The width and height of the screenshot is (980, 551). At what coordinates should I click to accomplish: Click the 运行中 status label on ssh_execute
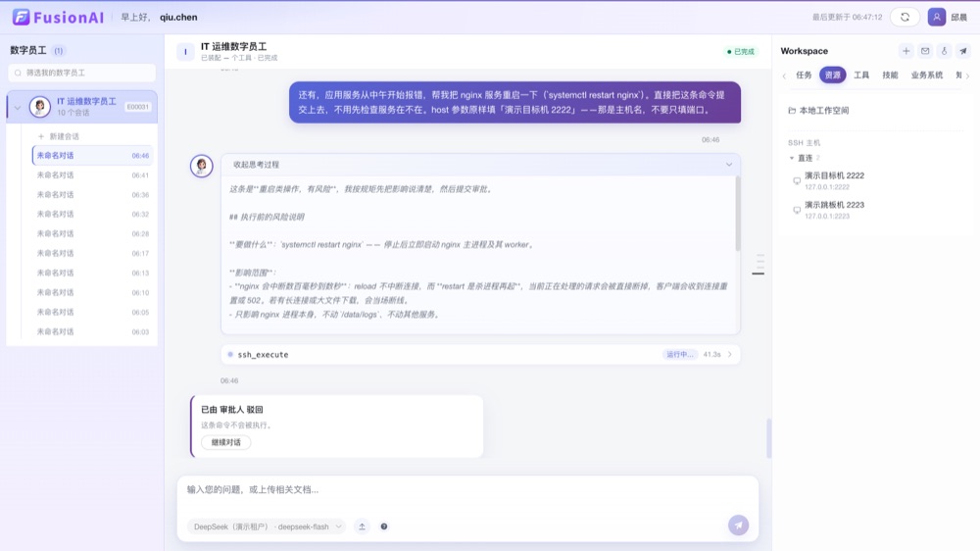pyautogui.click(x=679, y=355)
